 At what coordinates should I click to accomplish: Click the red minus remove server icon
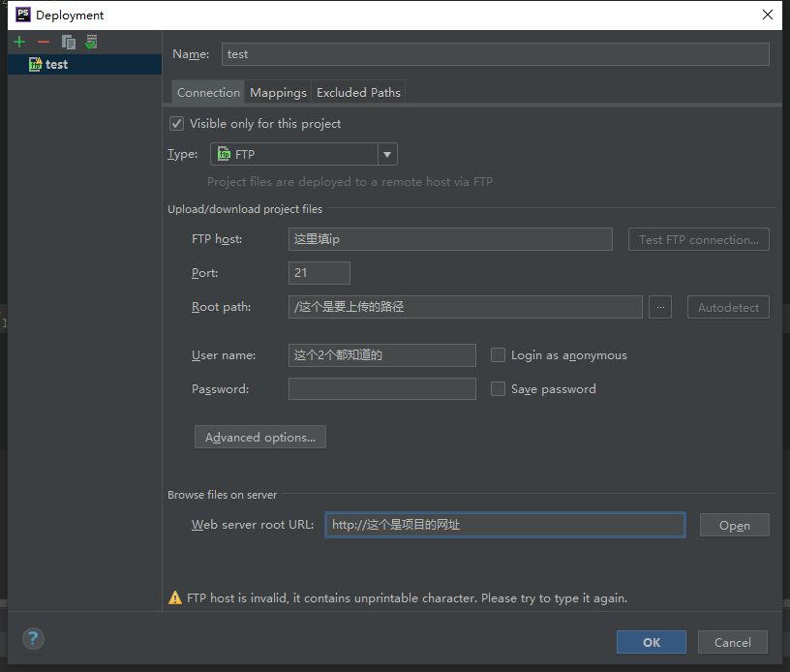coord(43,42)
